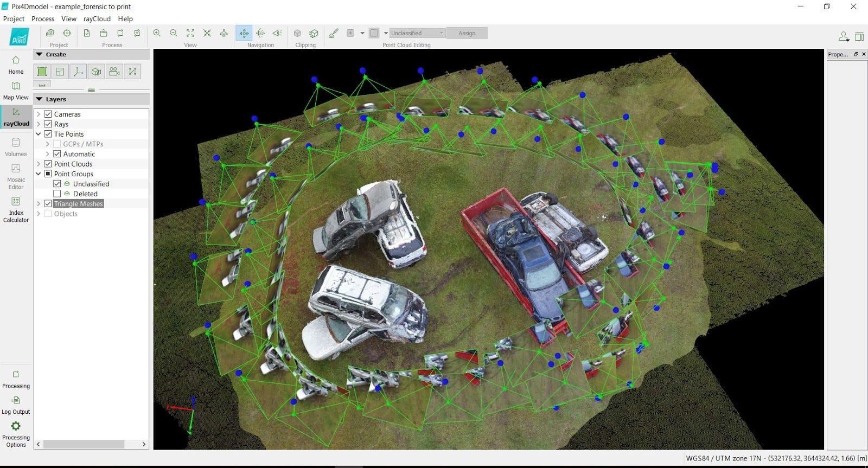The height and width of the screenshot is (468, 868).
Task: Open the rayCloud menu in menu bar
Action: point(97,18)
